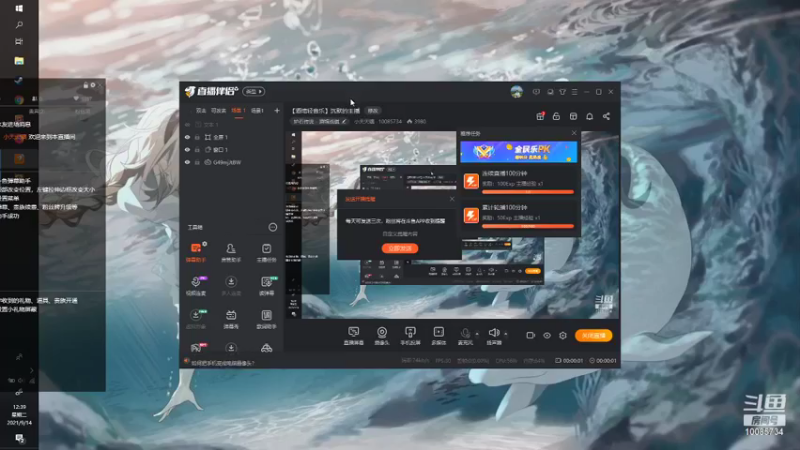800x450 pixels.
Task: Open the mode switch pill next to the logo
Action: pyautogui.click(x=254, y=92)
